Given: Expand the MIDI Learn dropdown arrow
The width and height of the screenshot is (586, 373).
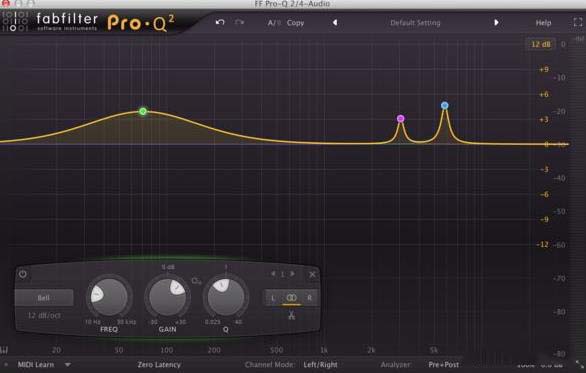Looking at the screenshot, I should click(x=68, y=364).
